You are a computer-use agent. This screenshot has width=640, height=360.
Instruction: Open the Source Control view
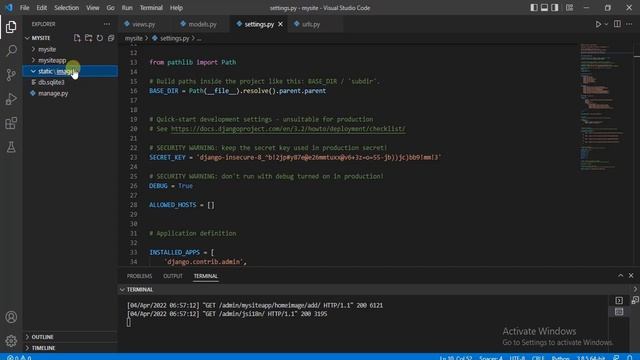click(11, 75)
